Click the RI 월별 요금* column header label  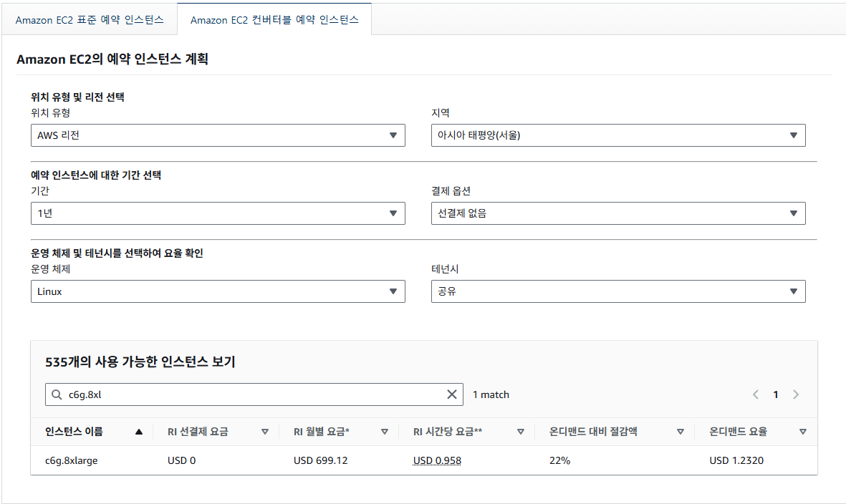coord(322,432)
